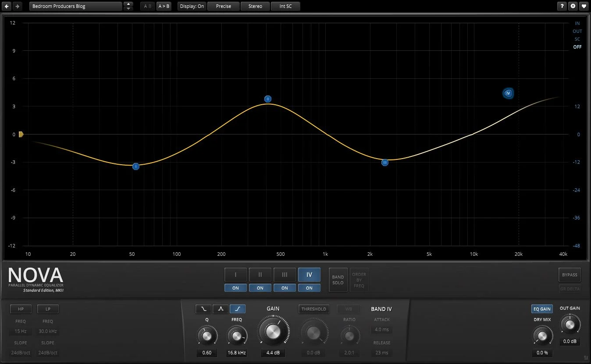Select the high shelf filter shape icon
This screenshot has height=364, width=591.
pos(238,309)
